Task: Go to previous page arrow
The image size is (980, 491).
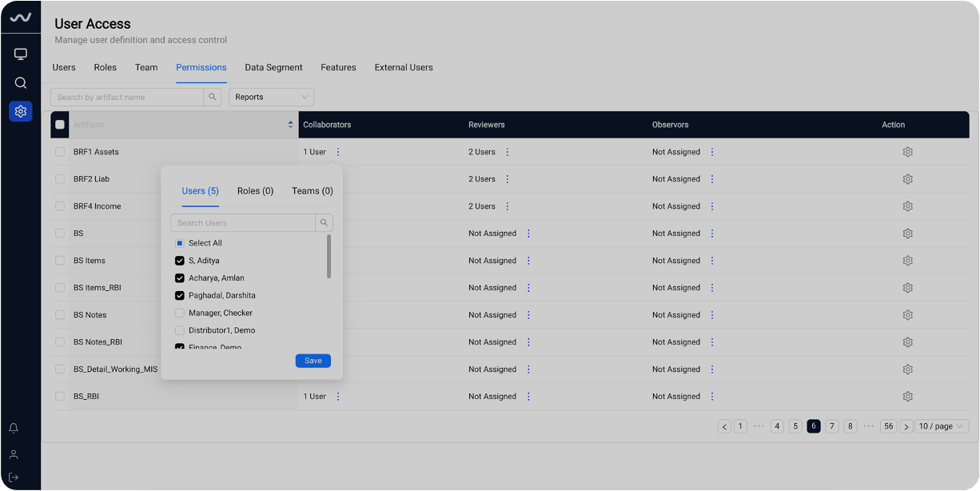Action: coord(725,426)
